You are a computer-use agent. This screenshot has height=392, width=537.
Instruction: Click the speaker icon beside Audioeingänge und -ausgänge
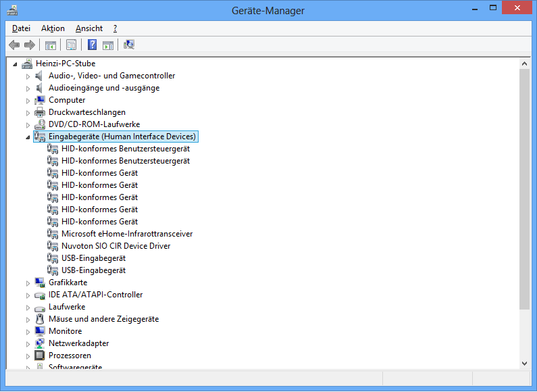pos(40,88)
